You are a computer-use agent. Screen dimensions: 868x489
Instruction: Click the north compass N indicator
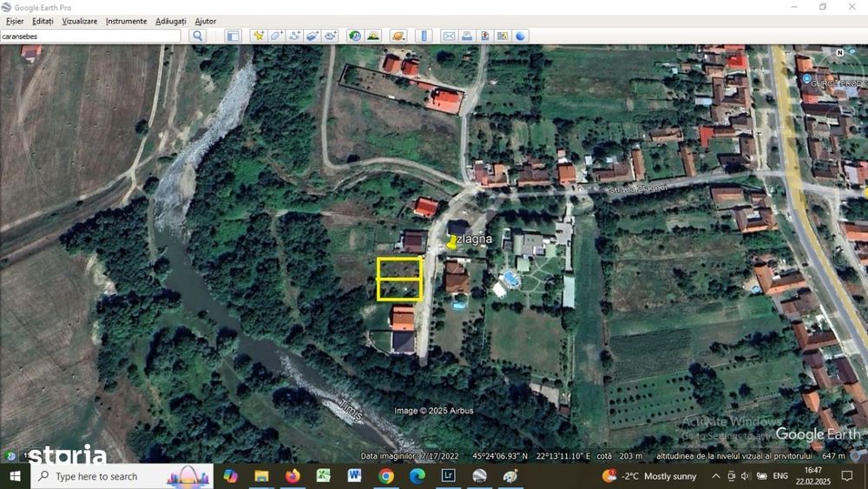[839, 53]
